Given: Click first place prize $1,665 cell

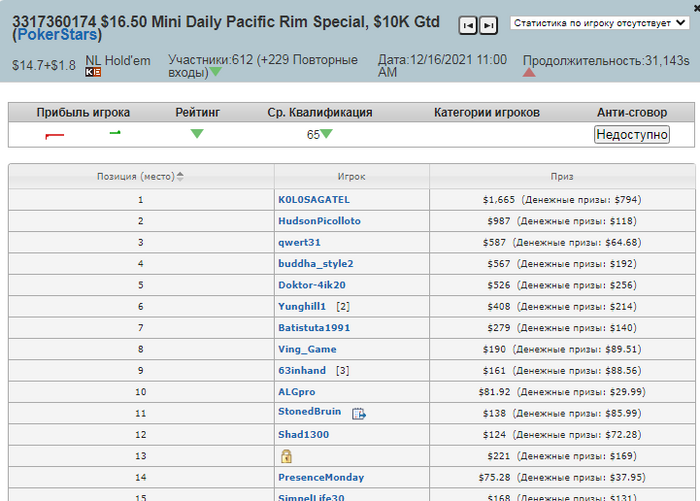Looking at the screenshot, I should pyautogui.click(x=562, y=200).
